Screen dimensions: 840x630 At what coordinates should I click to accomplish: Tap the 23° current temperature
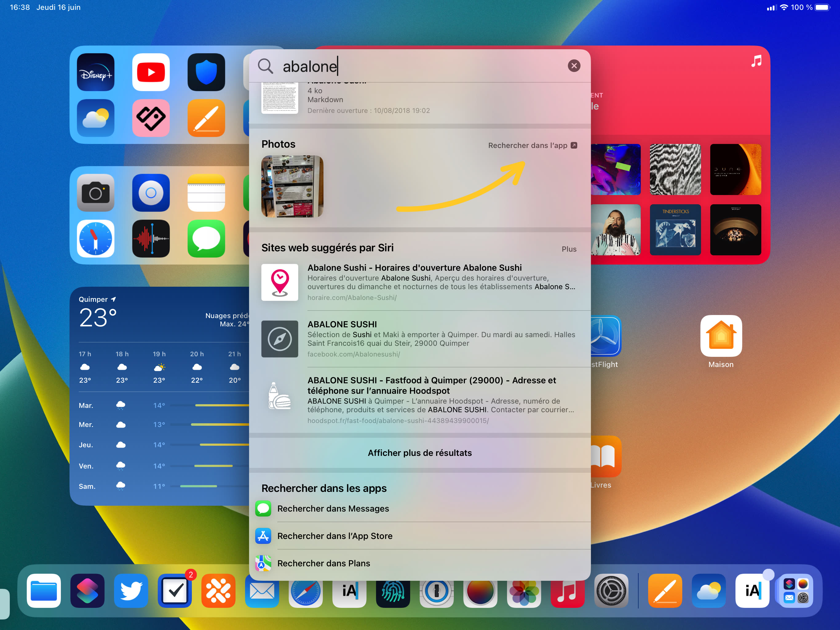coord(97,318)
